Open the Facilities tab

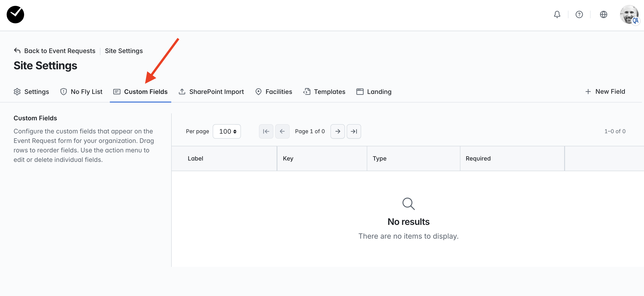[274, 92]
